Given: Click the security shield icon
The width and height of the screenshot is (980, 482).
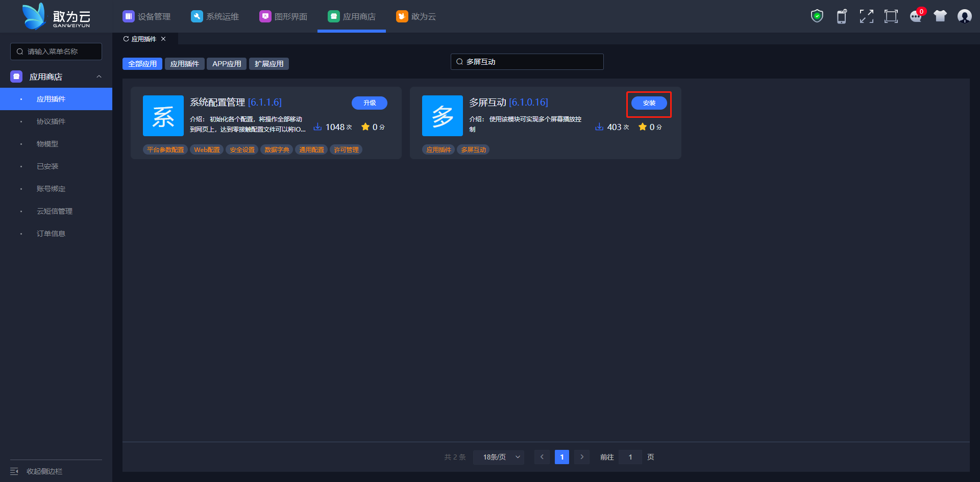Looking at the screenshot, I should pos(817,16).
